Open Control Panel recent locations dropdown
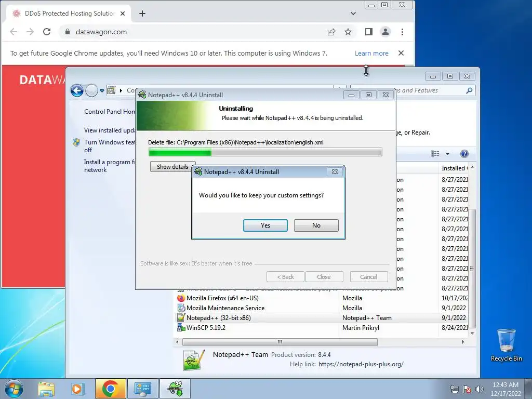The height and width of the screenshot is (399, 532). (x=102, y=91)
